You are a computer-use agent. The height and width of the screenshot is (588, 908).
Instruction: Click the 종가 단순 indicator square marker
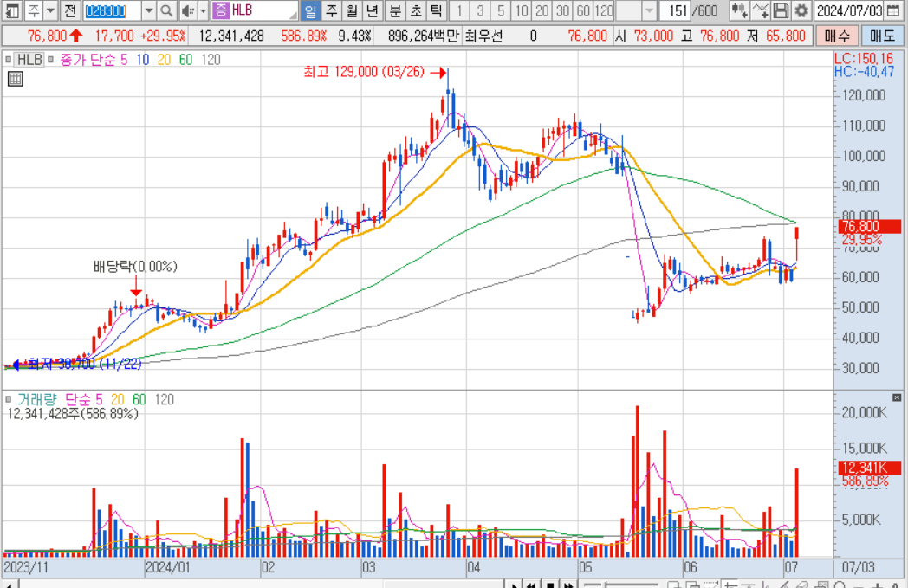pos(51,59)
